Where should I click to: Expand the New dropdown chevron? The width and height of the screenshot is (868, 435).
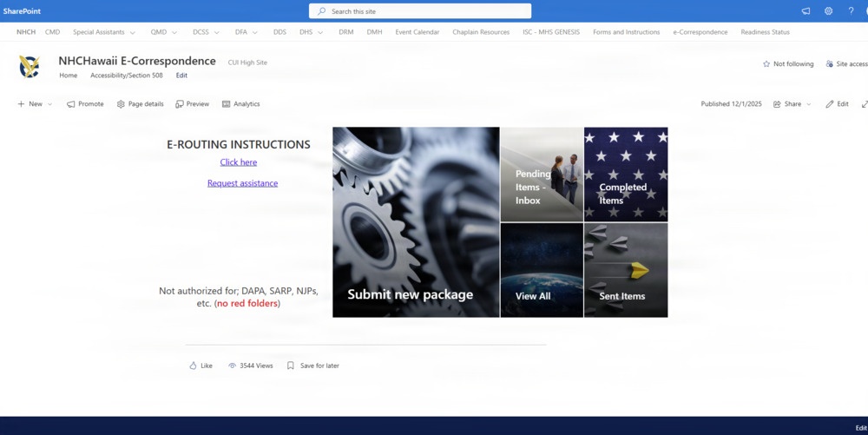[49, 104]
